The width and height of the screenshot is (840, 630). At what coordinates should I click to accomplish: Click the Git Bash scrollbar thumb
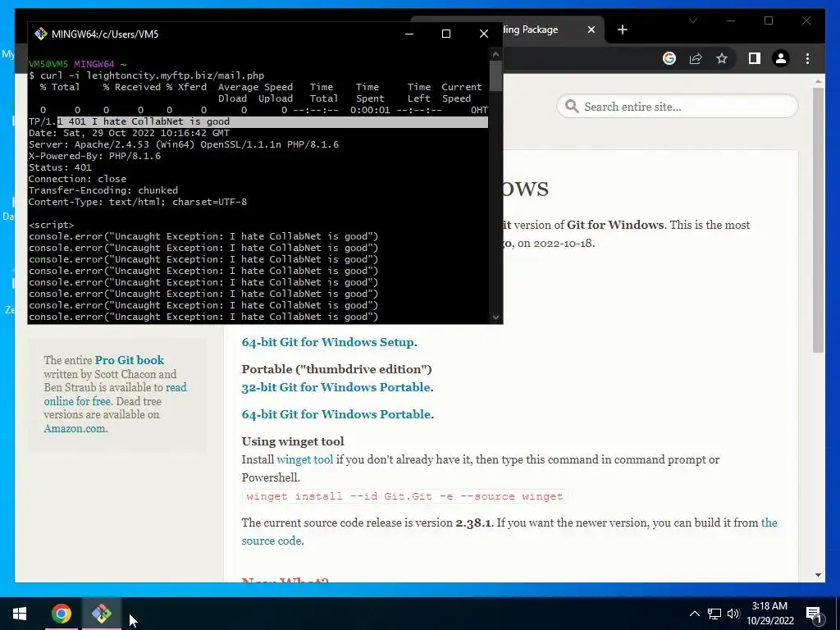point(495,75)
